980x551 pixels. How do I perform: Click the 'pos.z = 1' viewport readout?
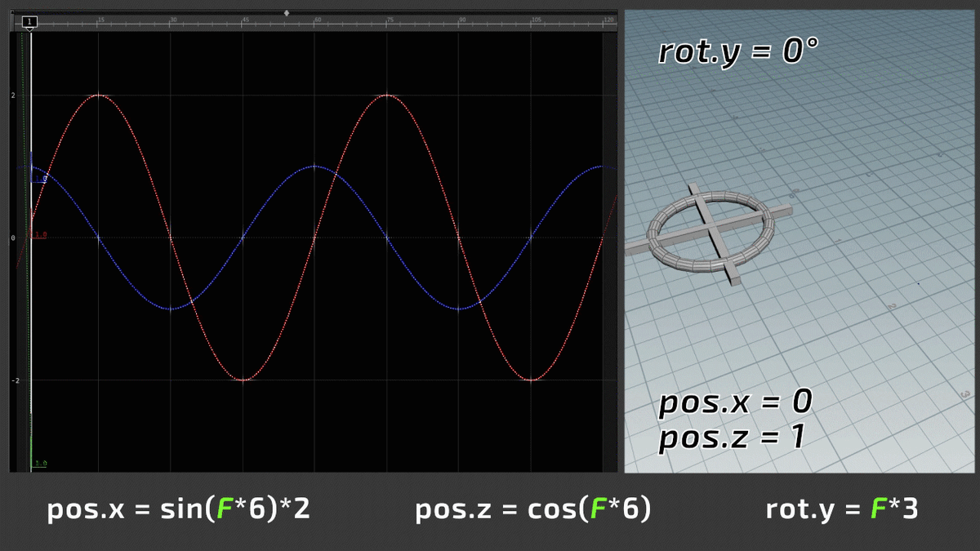[x=732, y=438]
